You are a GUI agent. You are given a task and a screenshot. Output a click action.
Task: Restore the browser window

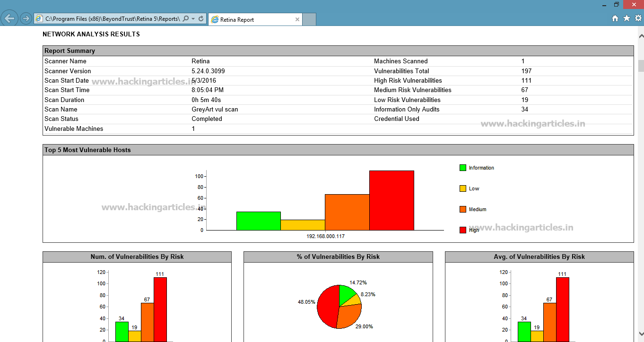616,4
